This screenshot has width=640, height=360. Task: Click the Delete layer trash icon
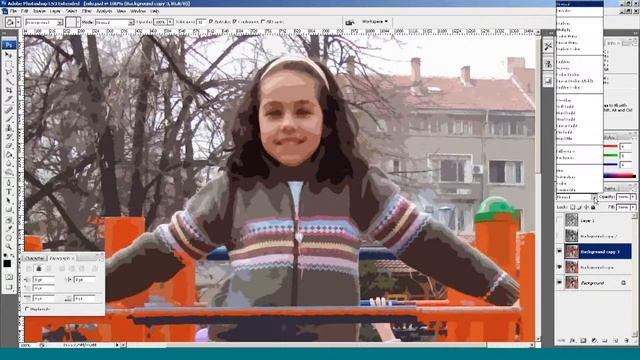click(626, 340)
